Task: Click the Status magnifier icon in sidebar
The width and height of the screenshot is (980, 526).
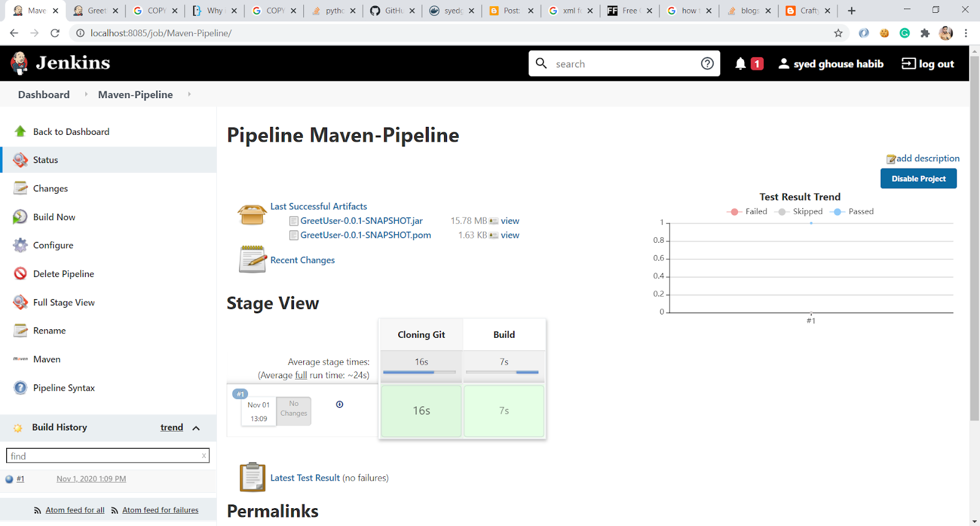Action: [20, 160]
